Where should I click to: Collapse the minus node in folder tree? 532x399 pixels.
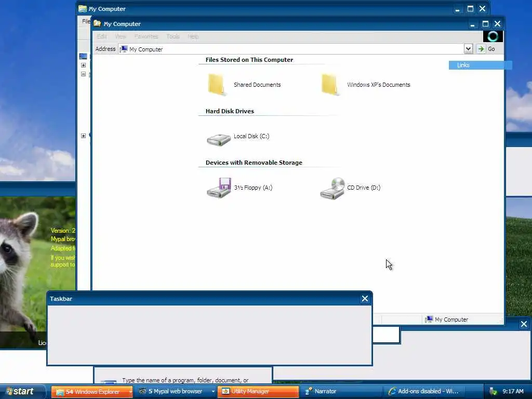pyautogui.click(x=84, y=74)
